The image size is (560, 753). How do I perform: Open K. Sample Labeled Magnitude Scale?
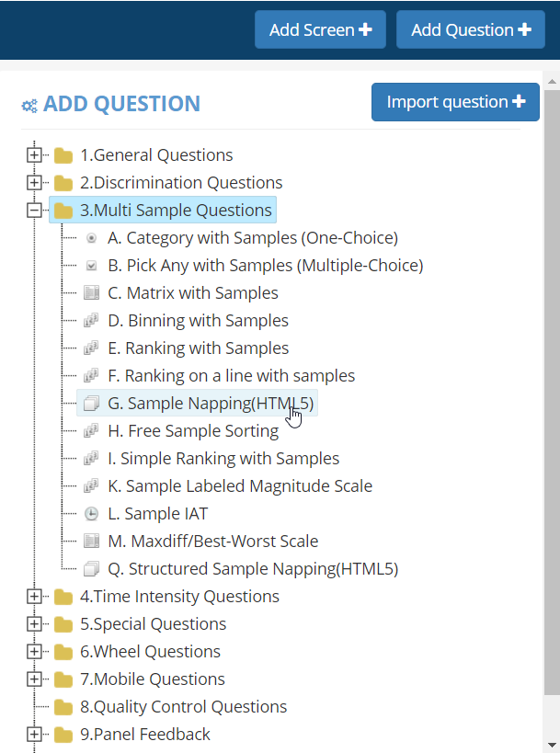[x=240, y=486]
